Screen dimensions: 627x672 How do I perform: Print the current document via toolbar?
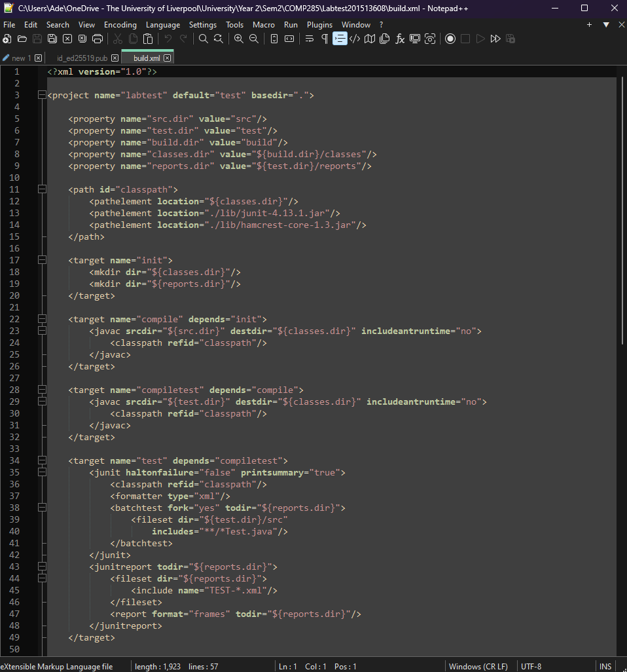98,39
